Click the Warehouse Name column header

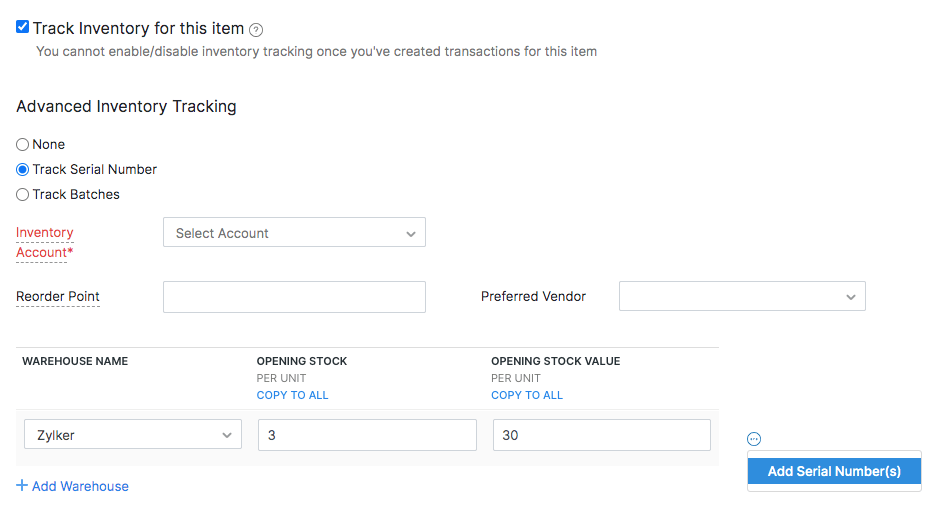75,361
